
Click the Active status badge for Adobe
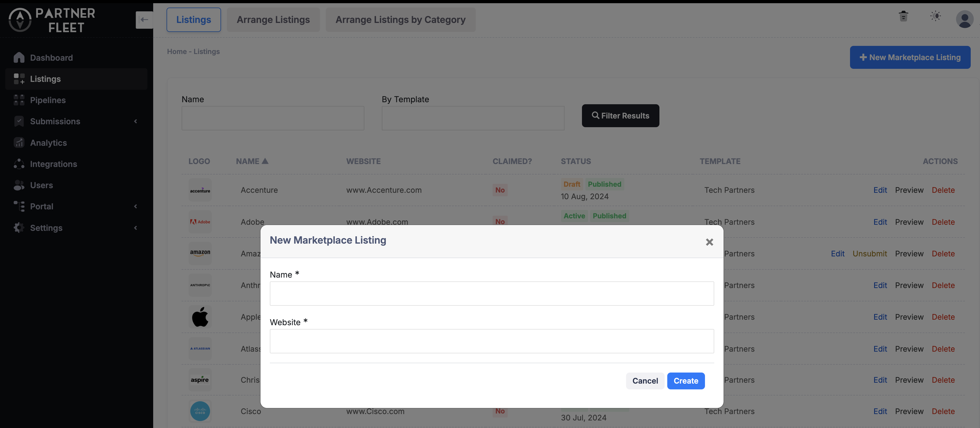tap(574, 216)
